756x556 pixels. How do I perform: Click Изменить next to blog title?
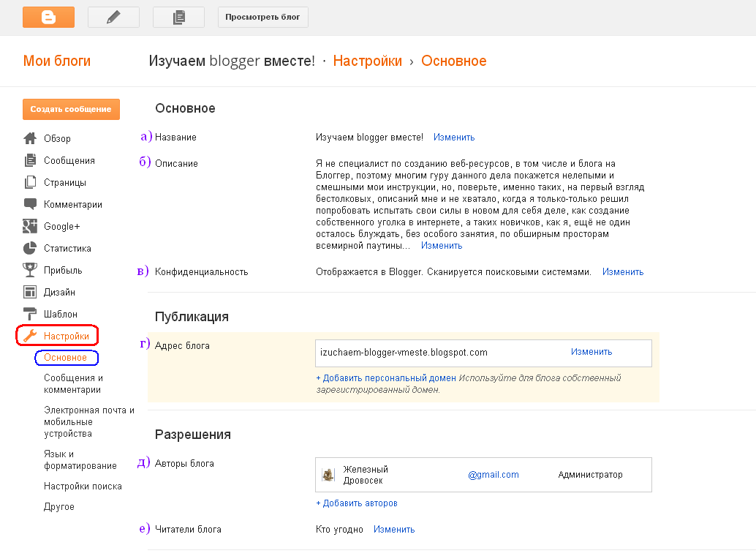[454, 138]
